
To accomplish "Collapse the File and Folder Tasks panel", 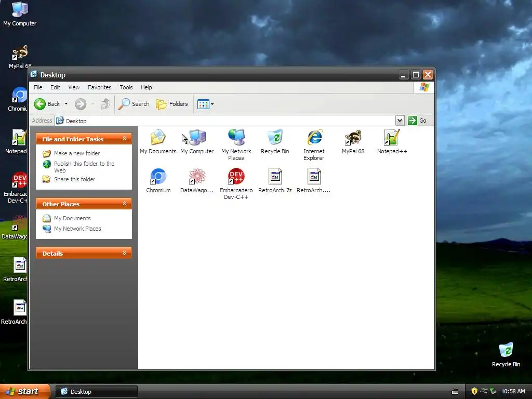I will [125, 139].
